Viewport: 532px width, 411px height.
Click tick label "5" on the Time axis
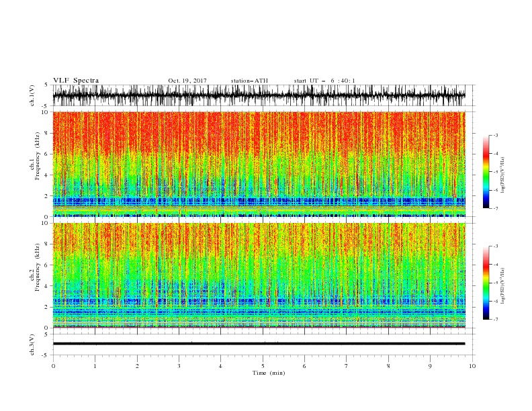pyautogui.click(x=263, y=366)
